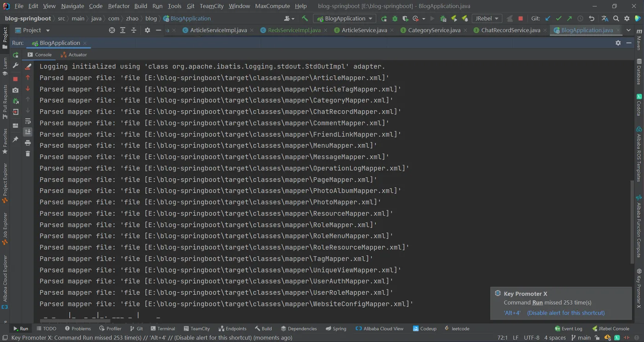Open Database side tool window
The width and height of the screenshot is (644, 342).
tap(639, 71)
